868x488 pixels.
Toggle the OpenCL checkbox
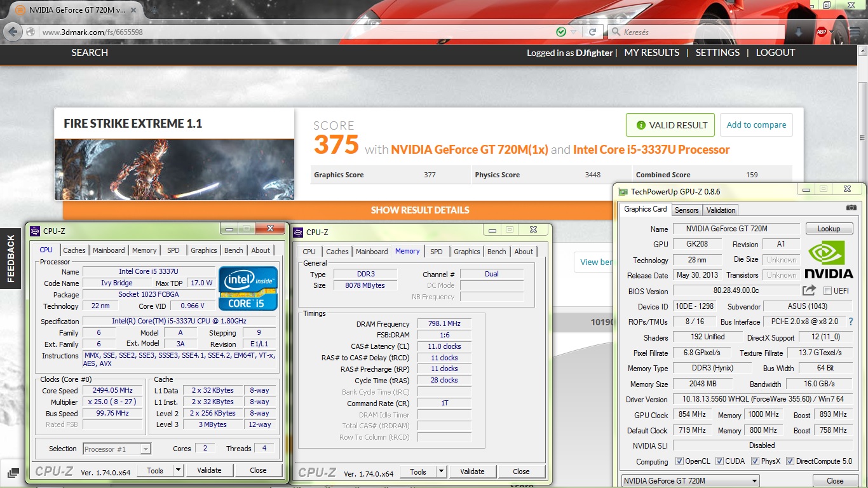point(679,461)
